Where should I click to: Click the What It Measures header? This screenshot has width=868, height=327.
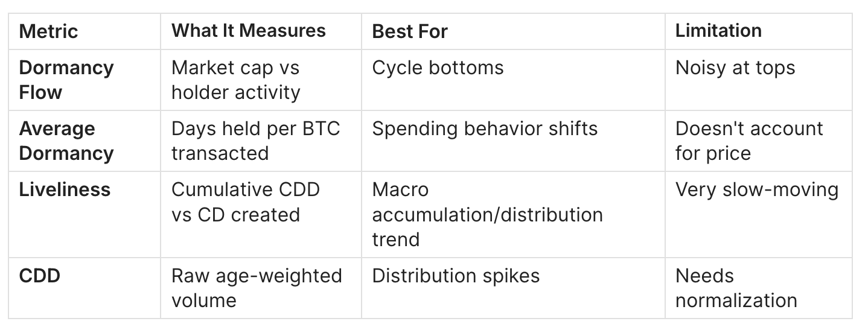(x=248, y=31)
